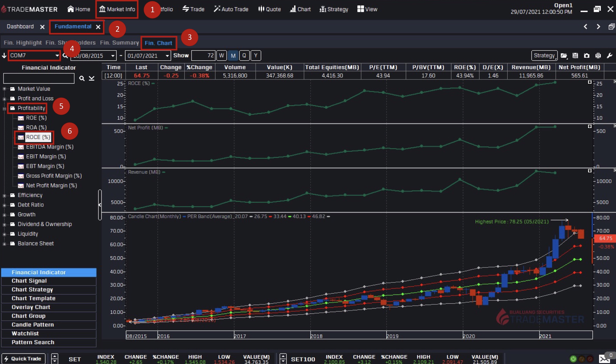Click the collapse-all chevron icon

click(91, 78)
